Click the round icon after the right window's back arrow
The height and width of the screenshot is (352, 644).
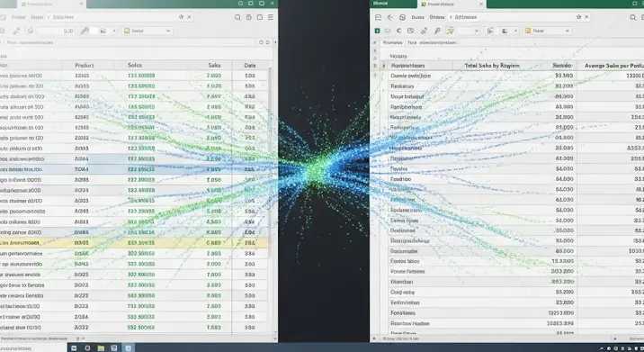click(x=403, y=17)
